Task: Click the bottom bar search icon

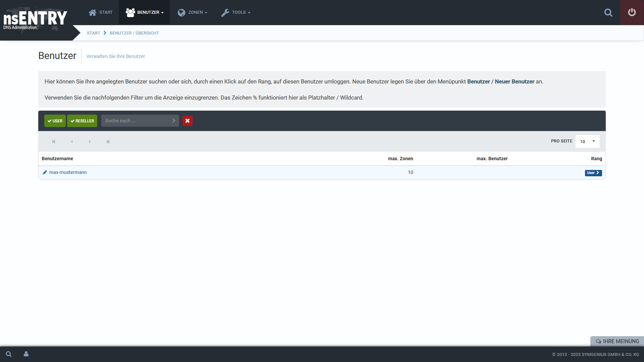Action: pos(9,354)
